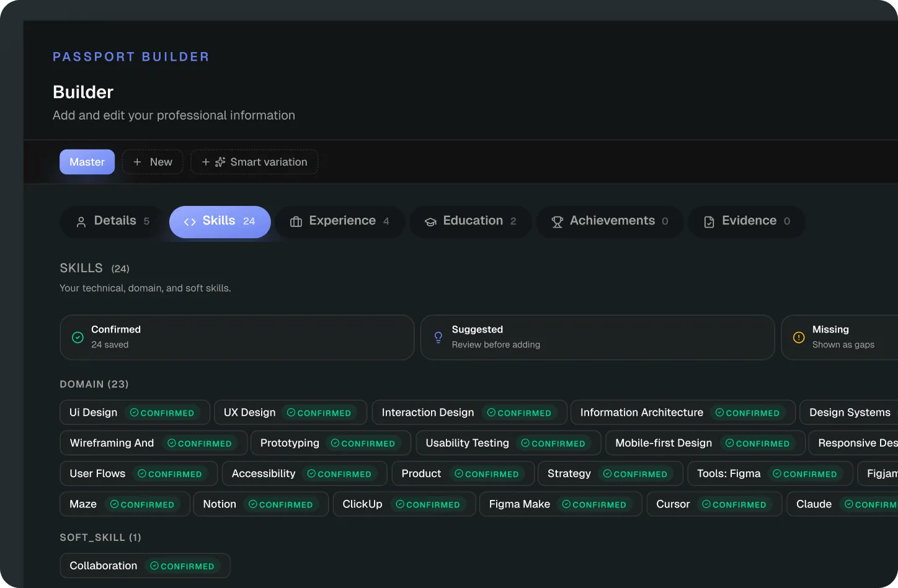The image size is (898, 588).
Task: Click the CONFIRMED badge on Notion
Action: tap(281, 504)
